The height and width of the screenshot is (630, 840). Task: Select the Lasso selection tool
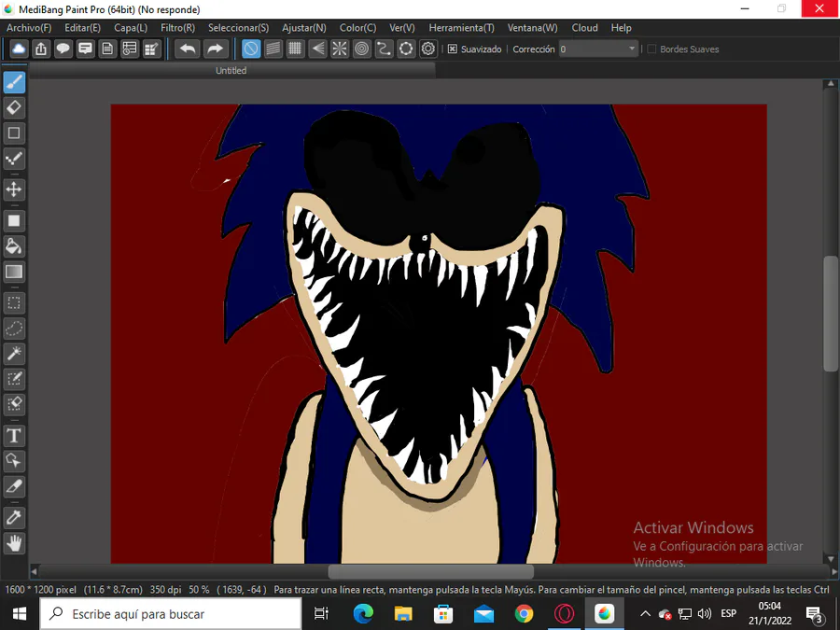(14, 329)
